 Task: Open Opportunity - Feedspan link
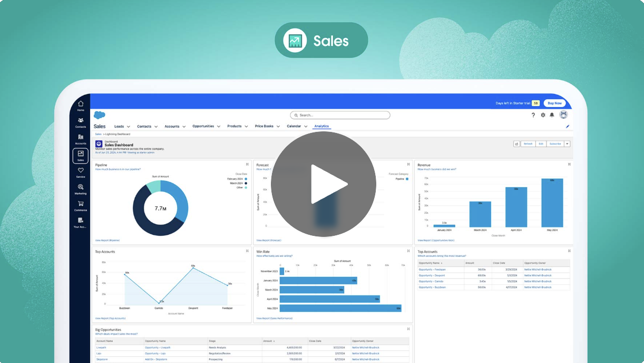[432, 270]
